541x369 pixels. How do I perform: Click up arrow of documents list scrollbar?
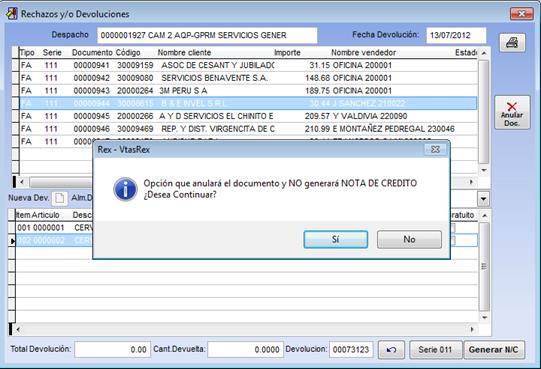(484, 53)
